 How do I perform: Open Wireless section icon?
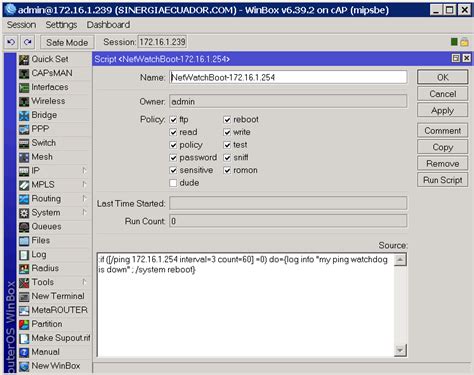(24, 101)
